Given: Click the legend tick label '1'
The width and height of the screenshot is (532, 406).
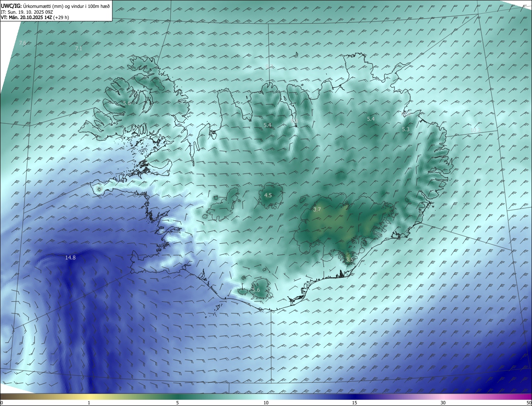Looking at the screenshot, I should 89,403.
